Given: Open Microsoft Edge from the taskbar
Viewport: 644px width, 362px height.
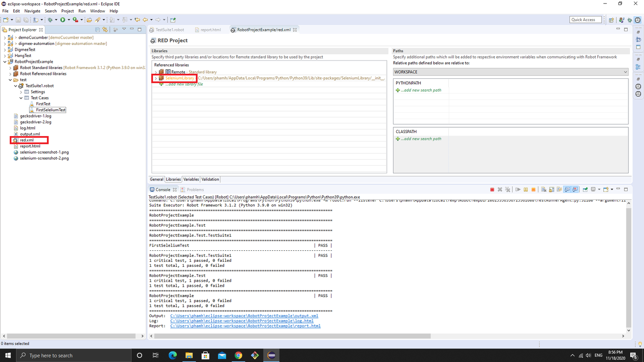Looking at the screenshot, I should [173, 355].
